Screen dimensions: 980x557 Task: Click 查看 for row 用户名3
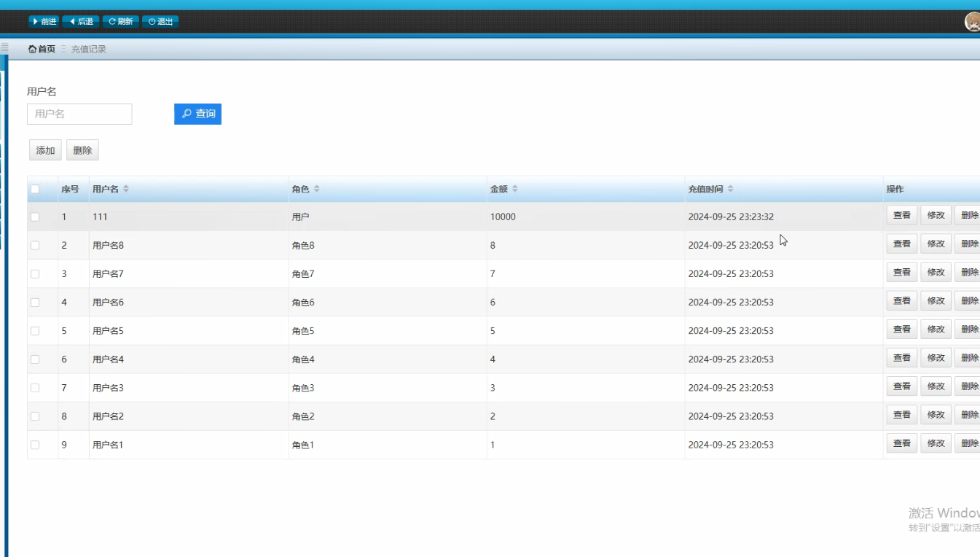click(902, 386)
